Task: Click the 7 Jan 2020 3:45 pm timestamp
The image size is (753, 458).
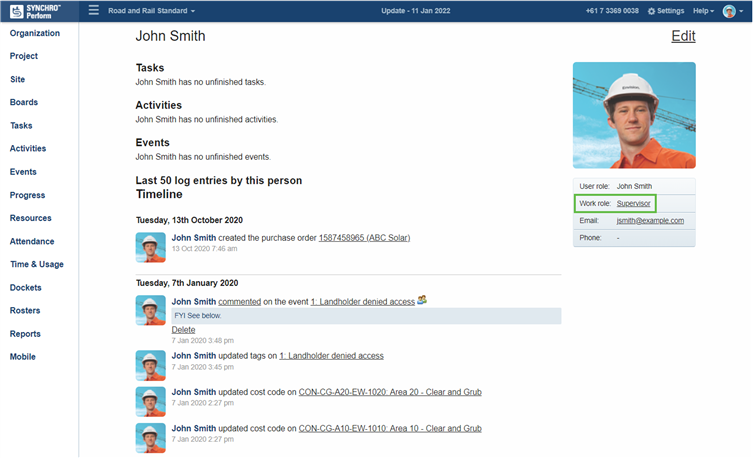Action: [x=203, y=367]
